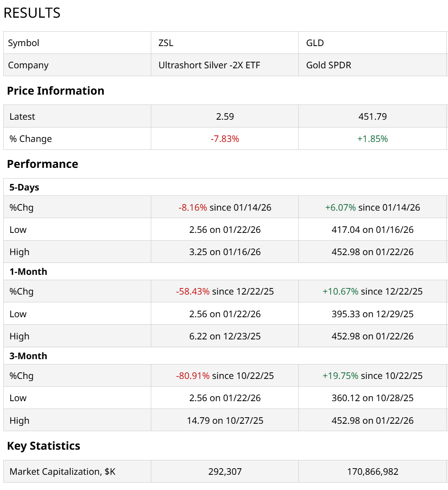Click the Key Statistics section heading

tap(44, 446)
